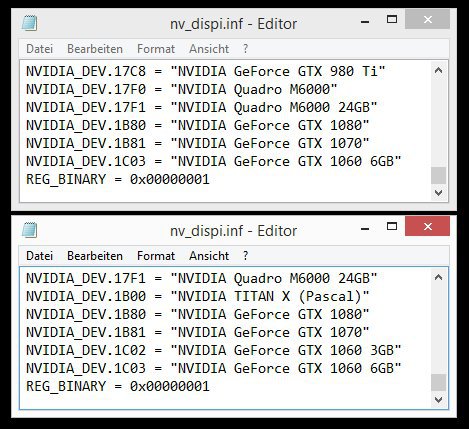Click the scroll up arrow in the top editor

438,70
